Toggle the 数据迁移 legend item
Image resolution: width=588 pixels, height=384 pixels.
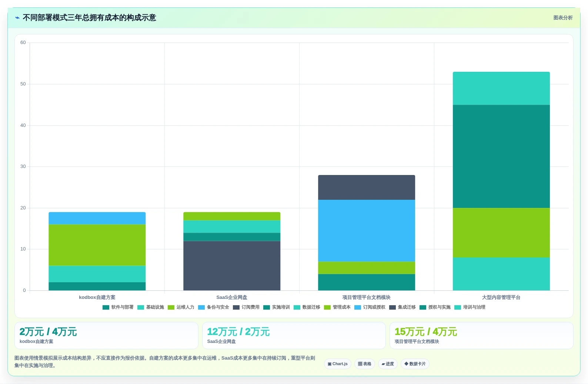click(307, 307)
